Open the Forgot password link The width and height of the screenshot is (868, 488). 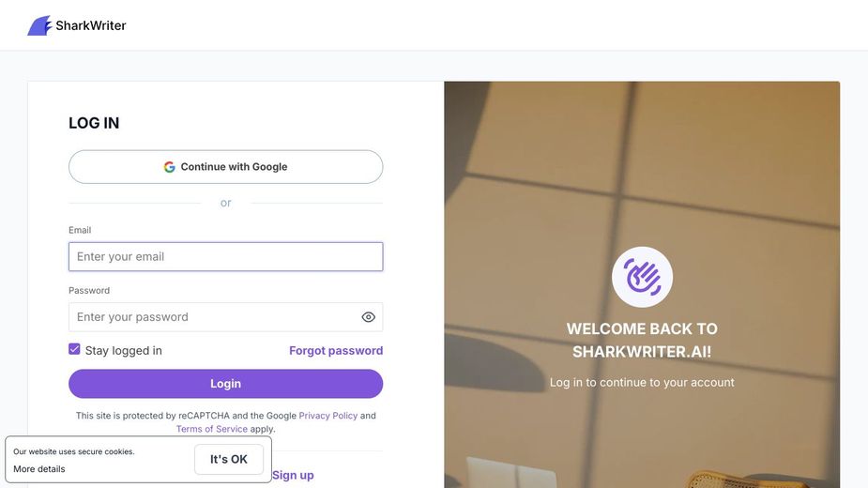pos(336,350)
